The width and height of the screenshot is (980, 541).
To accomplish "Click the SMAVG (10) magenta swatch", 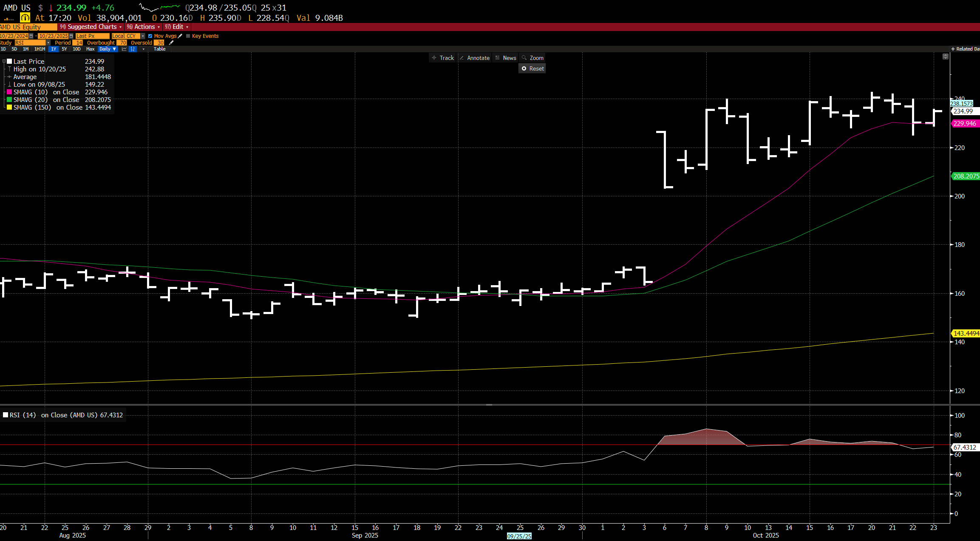I will pos(9,92).
